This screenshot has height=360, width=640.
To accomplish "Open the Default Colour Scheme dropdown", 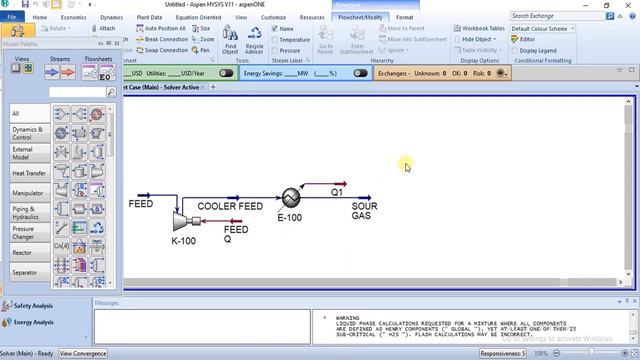I will point(542,29).
